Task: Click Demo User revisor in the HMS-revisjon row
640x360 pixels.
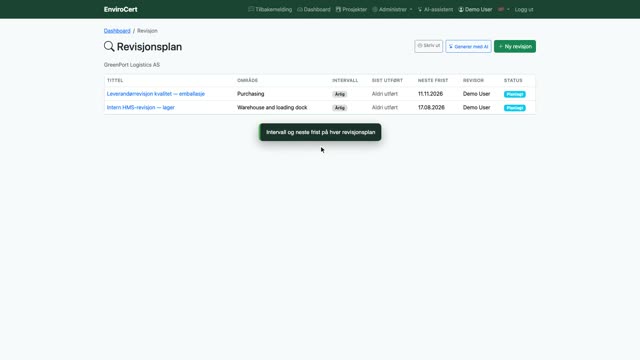Action: [476, 107]
